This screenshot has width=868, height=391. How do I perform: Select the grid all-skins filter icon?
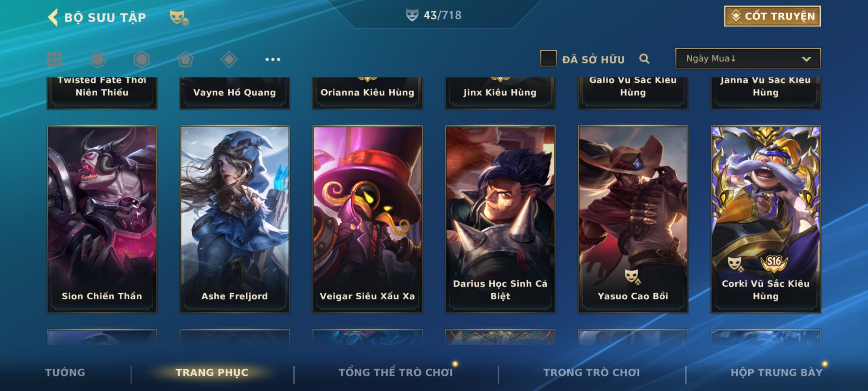[54, 59]
